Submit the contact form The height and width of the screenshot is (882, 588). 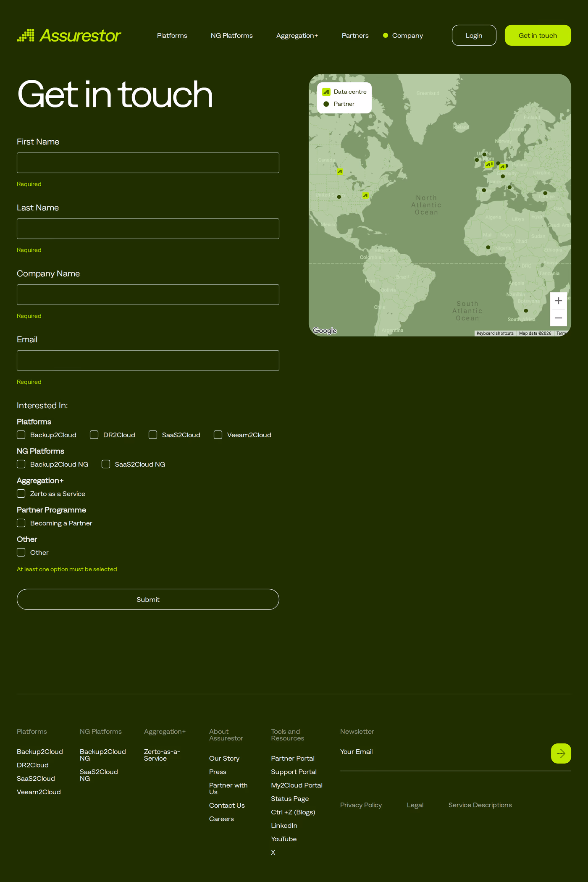(148, 599)
